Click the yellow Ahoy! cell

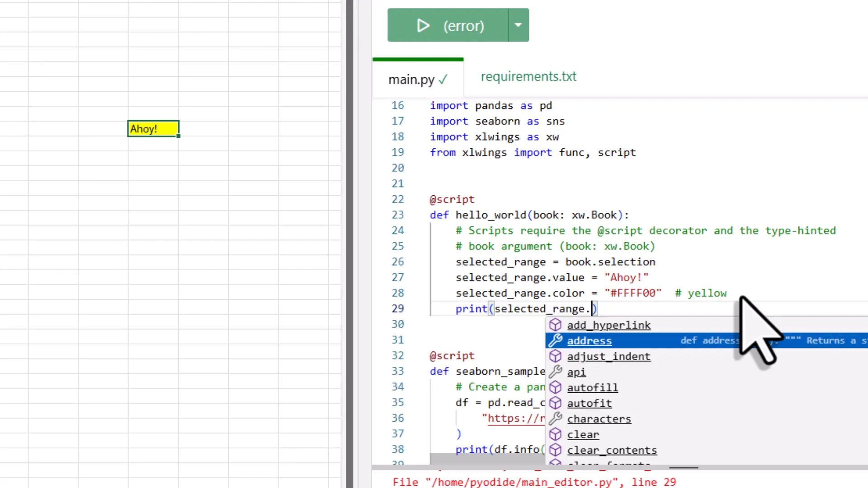pyautogui.click(x=153, y=129)
